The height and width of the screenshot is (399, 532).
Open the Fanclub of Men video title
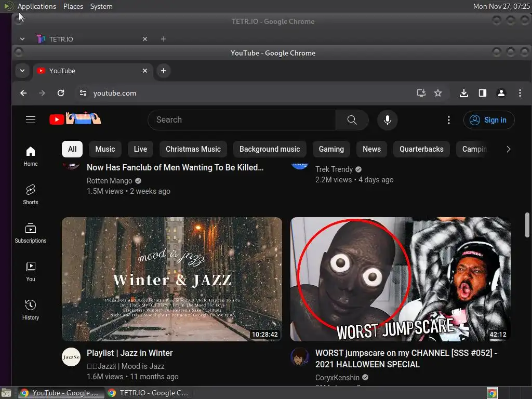pos(175,167)
